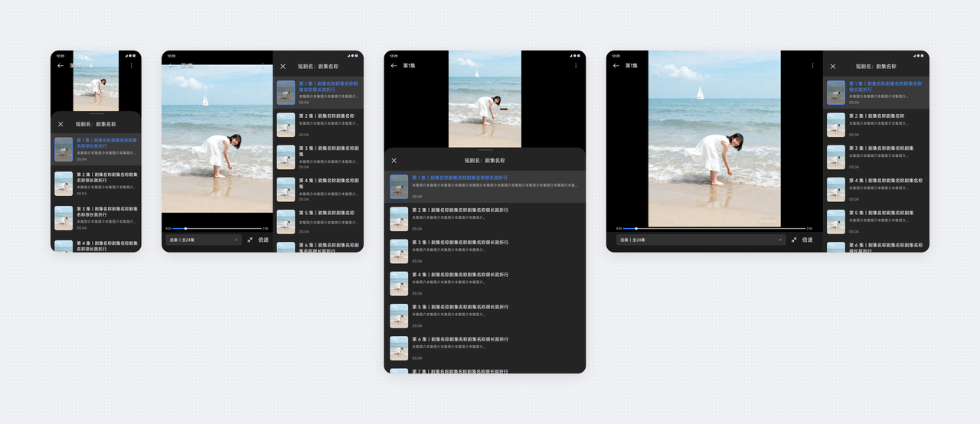Viewport: 980px width, 424px height.
Task: Expand 选集 全24集 selector on second mockup
Action: (204, 240)
